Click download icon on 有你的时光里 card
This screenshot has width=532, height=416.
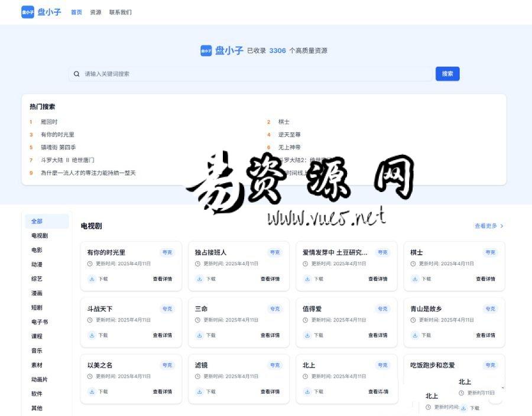tap(92, 279)
